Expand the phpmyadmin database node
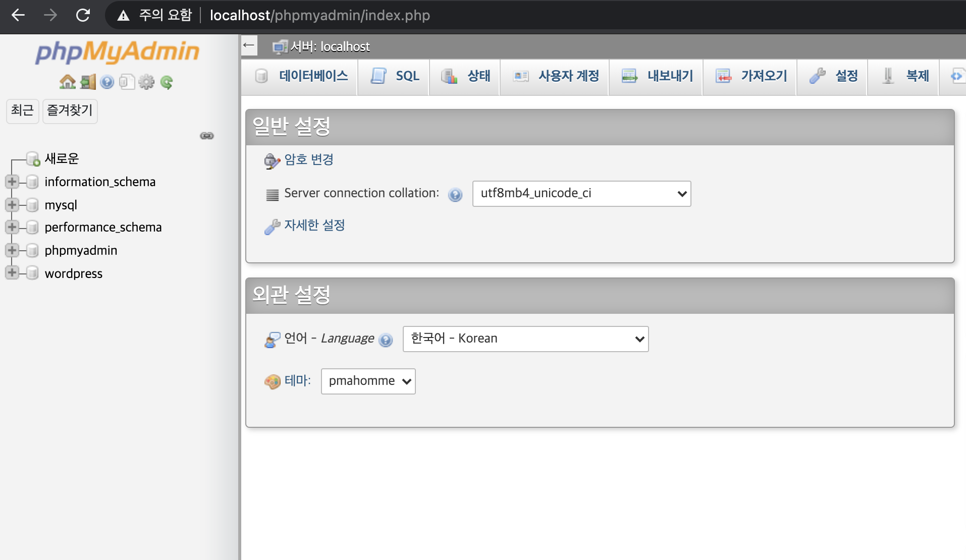966x560 pixels. [x=12, y=250]
